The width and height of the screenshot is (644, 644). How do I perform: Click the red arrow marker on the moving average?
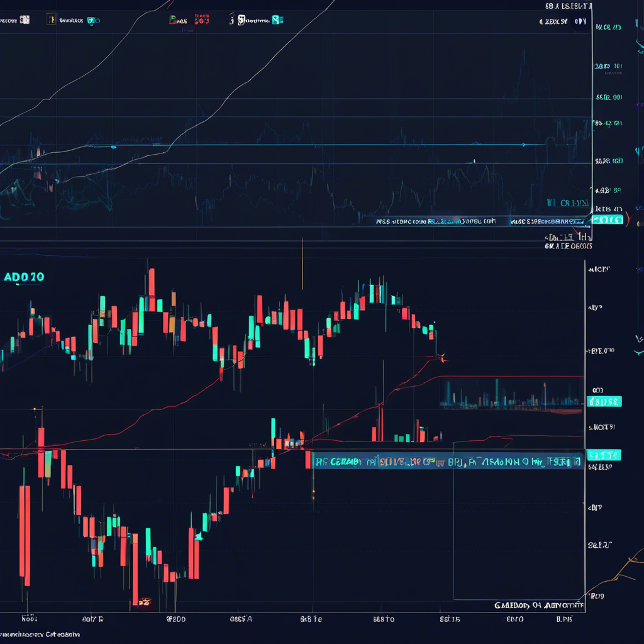pyautogui.click(x=443, y=358)
